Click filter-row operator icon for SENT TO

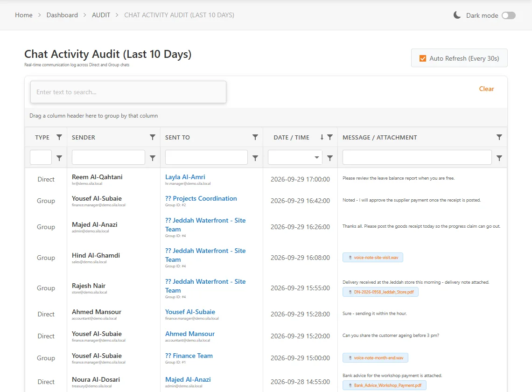[x=255, y=158]
